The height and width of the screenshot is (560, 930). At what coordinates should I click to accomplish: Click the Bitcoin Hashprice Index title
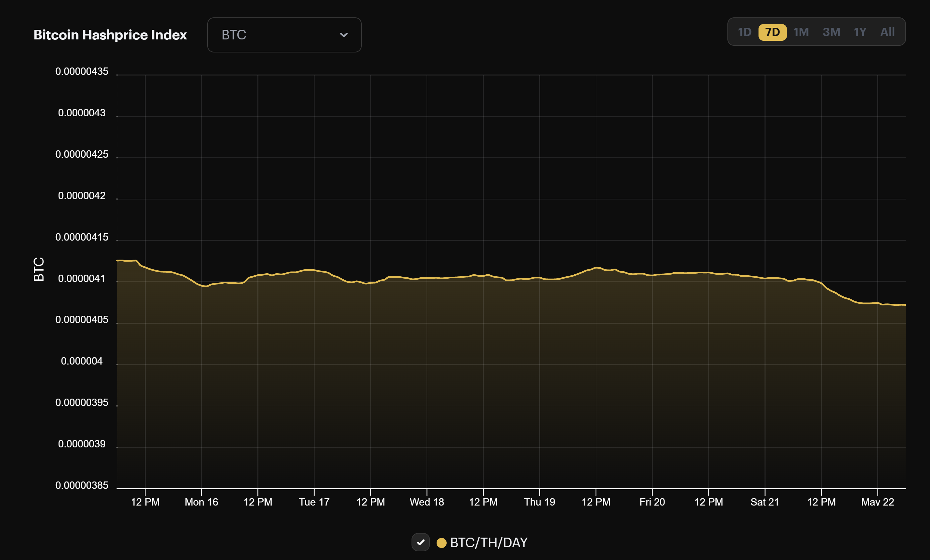(x=110, y=35)
